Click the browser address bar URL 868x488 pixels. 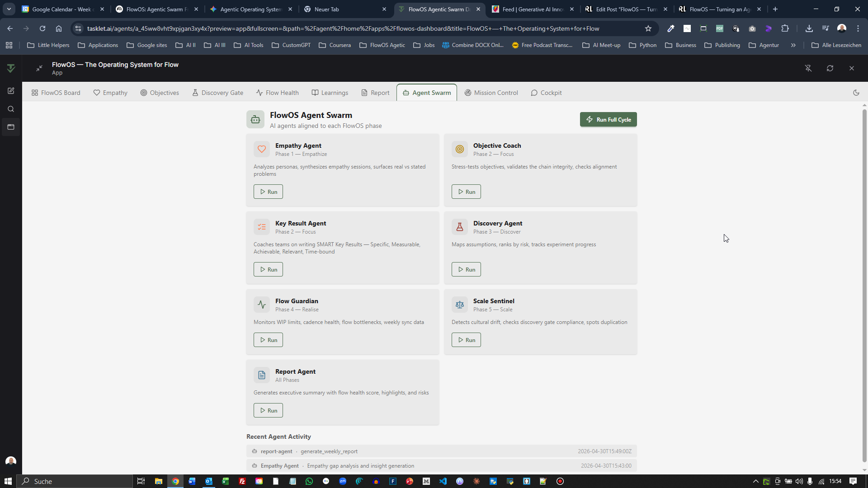pyautogui.click(x=343, y=28)
